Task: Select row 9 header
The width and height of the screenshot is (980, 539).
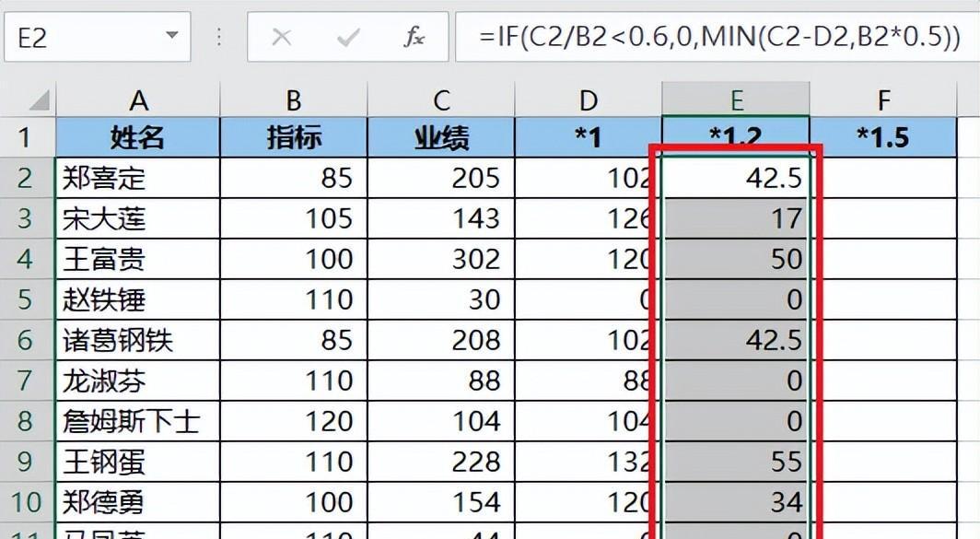Action: point(28,462)
